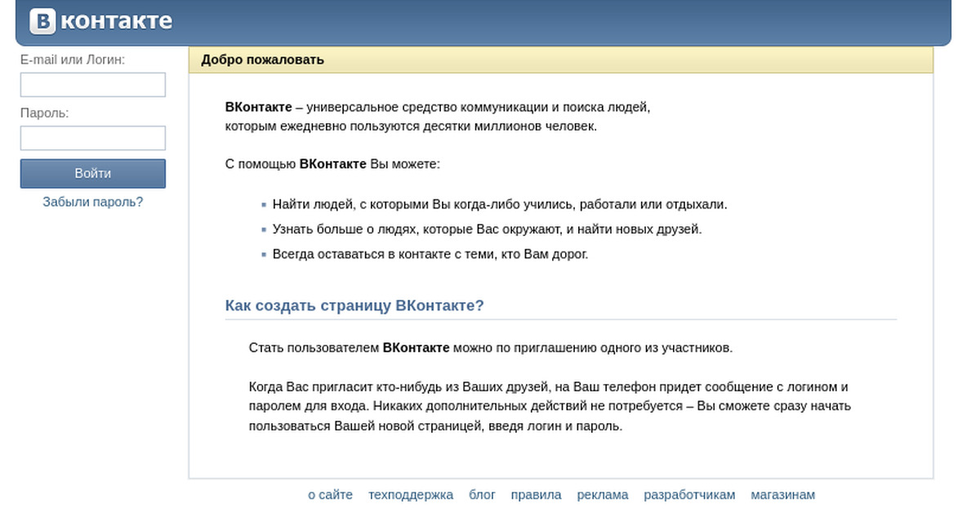Click paragraph starting 'Когда Вас пригласит кто-нибудь'
This screenshot has height=513, width=980.
point(550,406)
